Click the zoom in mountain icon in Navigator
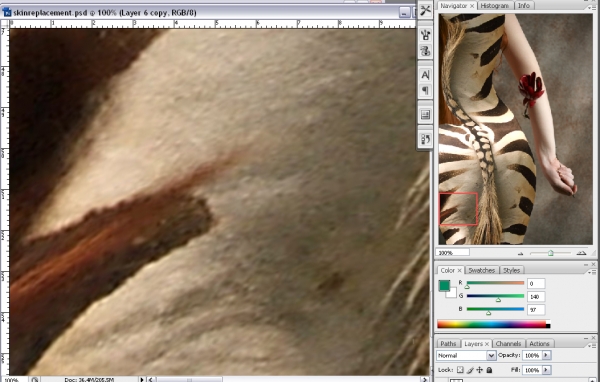Viewport: 600px width, 382px height. coord(581,253)
